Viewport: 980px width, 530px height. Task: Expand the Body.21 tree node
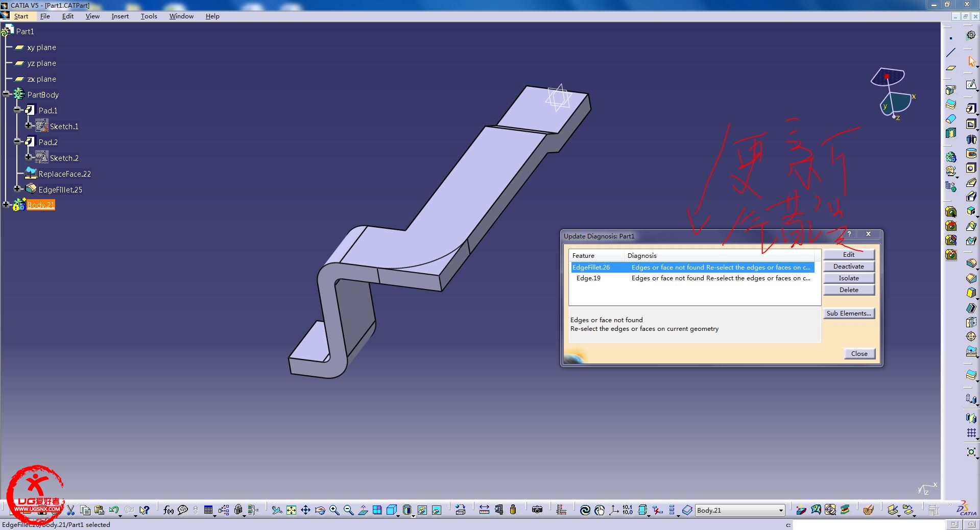tap(6, 205)
